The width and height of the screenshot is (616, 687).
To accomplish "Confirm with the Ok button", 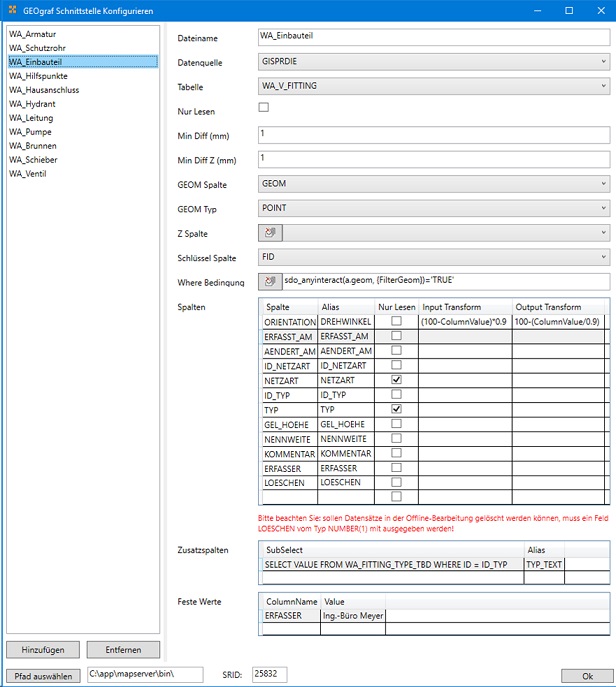I will click(x=572, y=676).
